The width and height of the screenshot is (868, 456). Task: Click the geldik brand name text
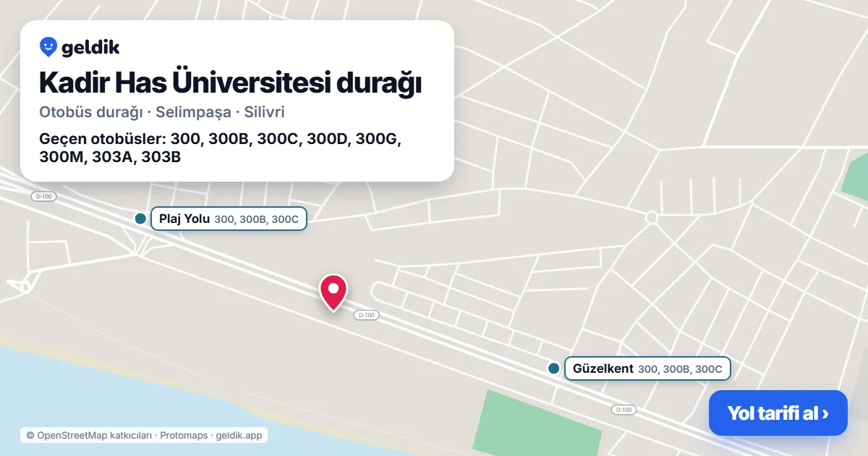pos(90,48)
